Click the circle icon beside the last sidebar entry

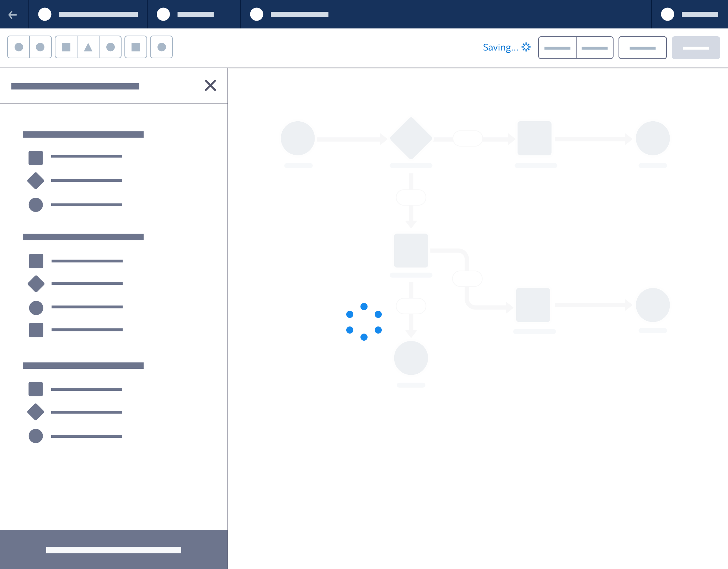36,436
